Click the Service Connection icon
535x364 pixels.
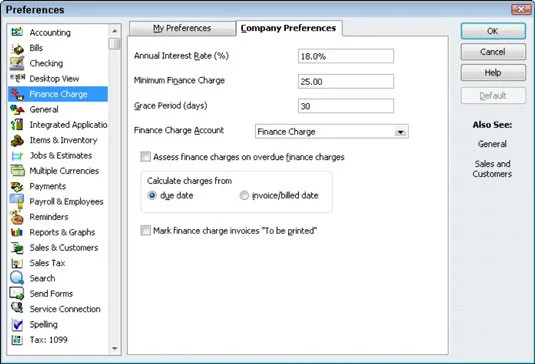click(17, 308)
